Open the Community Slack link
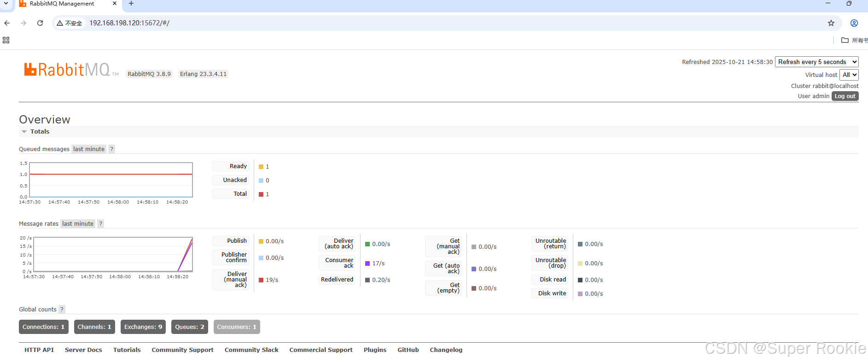The height and width of the screenshot is (363, 868). [251, 350]
